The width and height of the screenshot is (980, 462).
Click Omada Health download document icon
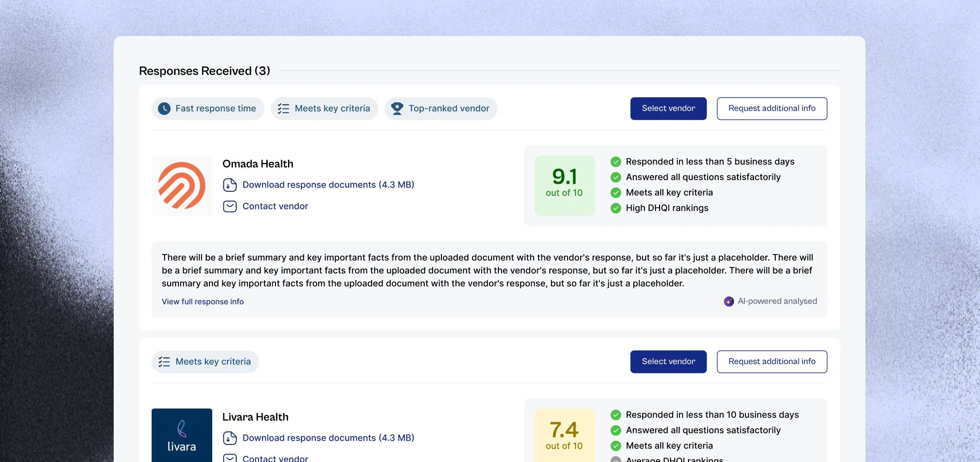230,185
